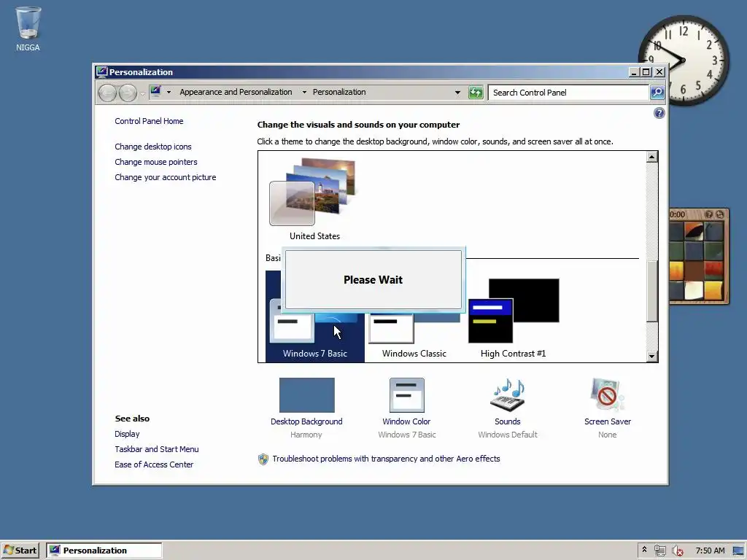The width and height of the screenshot is (747, 560).
Task: Click the shield icon beside Troubleshoot link
Action: pyautogui.click(x=263, y=459)
